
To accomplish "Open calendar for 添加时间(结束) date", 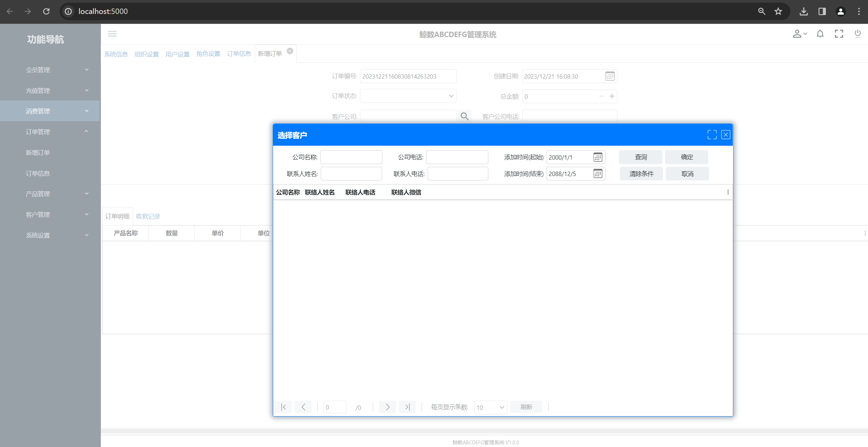I will coord(598,174).
